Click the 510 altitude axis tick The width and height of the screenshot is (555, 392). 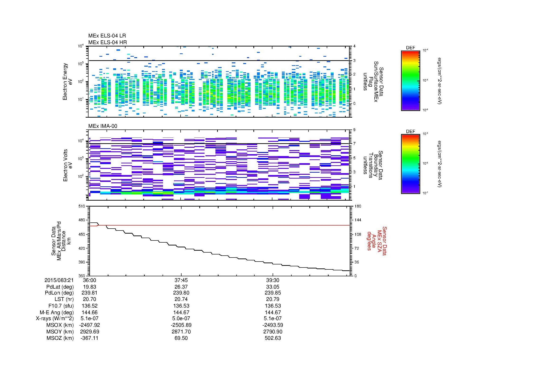click(x=82, y=206)
